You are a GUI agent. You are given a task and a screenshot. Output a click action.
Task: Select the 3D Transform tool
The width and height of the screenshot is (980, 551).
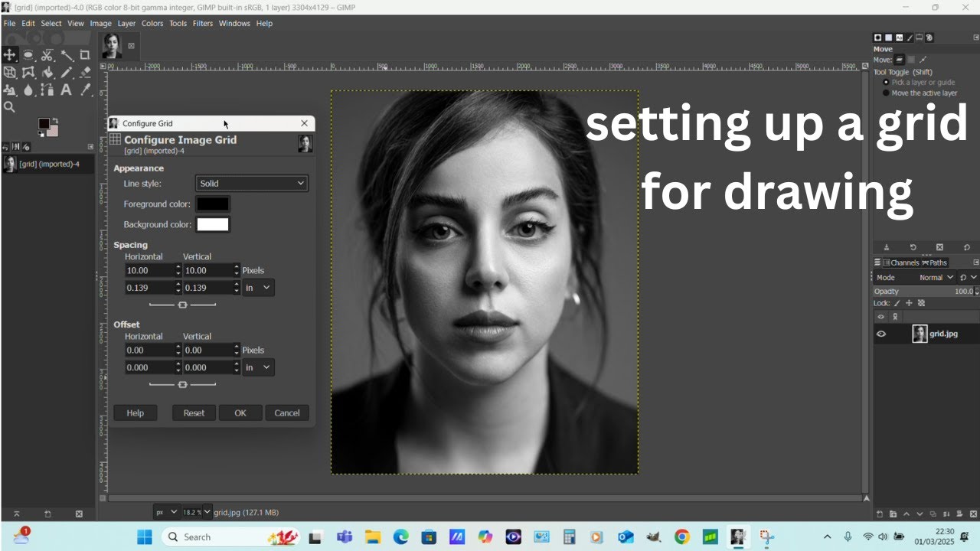click(9, 73)
